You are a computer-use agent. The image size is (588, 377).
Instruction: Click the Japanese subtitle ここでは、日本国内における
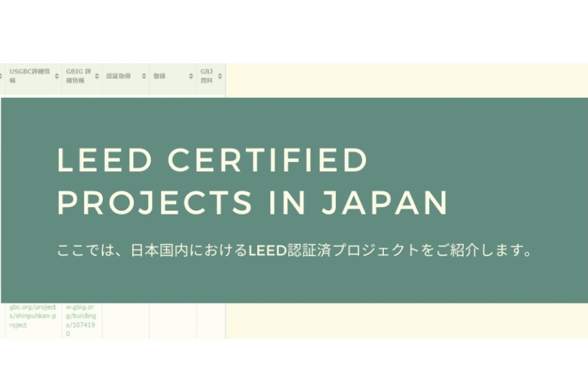click(295, 250)
